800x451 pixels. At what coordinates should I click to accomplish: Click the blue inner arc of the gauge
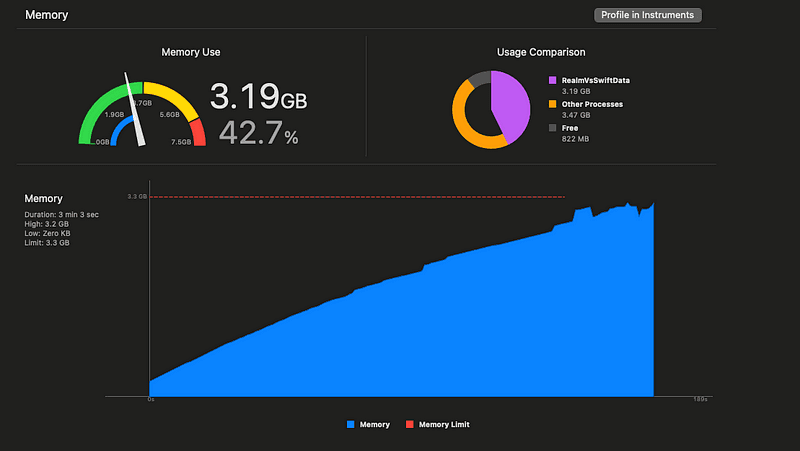click(118, 130)
